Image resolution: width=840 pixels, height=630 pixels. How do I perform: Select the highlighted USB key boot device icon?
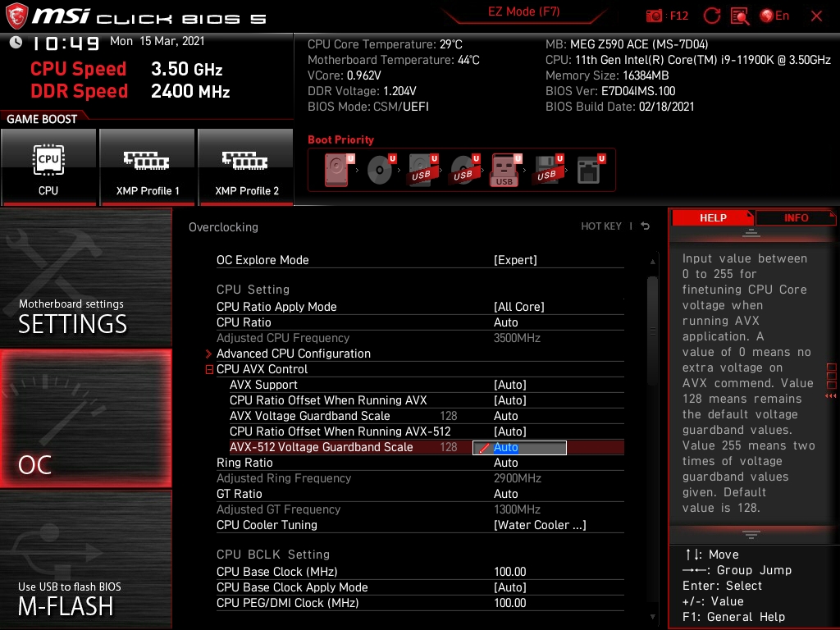pyautogui.click(x=505, y=171)
